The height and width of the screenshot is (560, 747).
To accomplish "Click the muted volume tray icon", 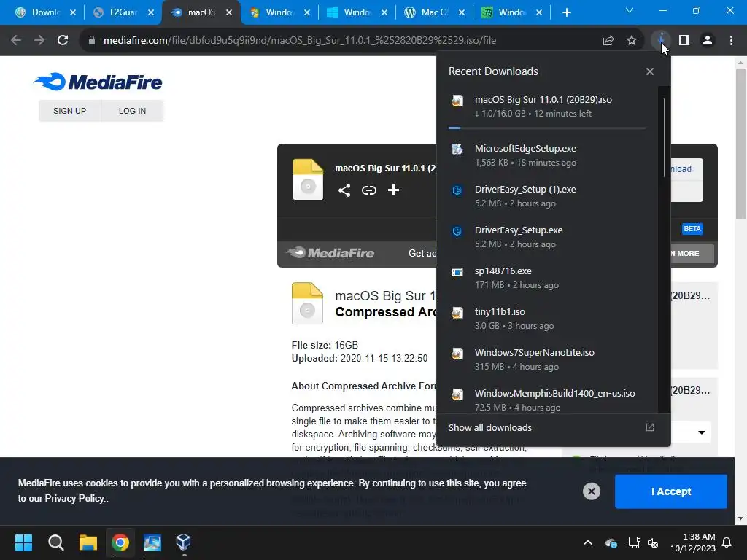I will point(653,542).
